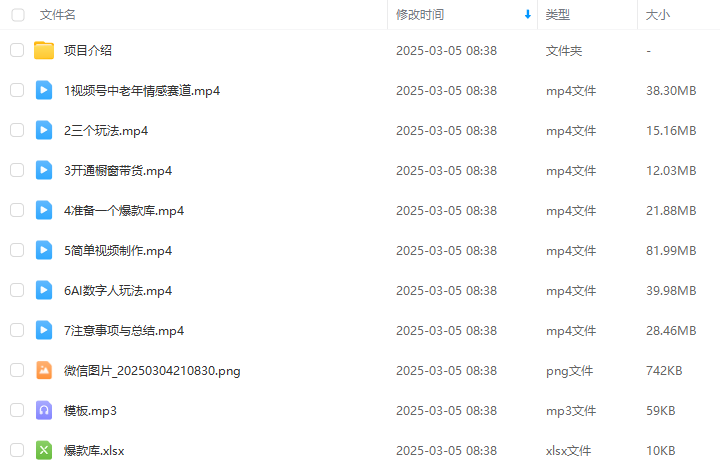This screenshot has height=469, width=720.
Task: Click video icon of 7注意事项与总结.mp4
Action: [44, 330]
